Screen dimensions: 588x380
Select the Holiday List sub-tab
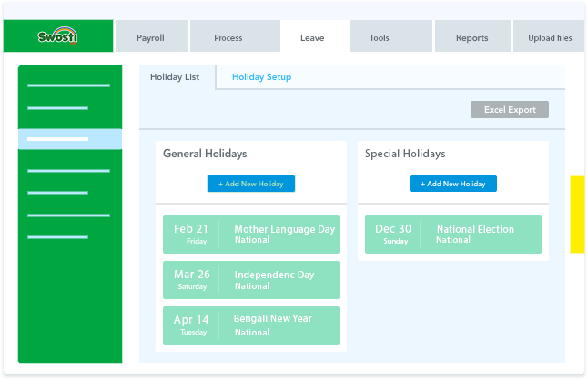coord(177,77)
